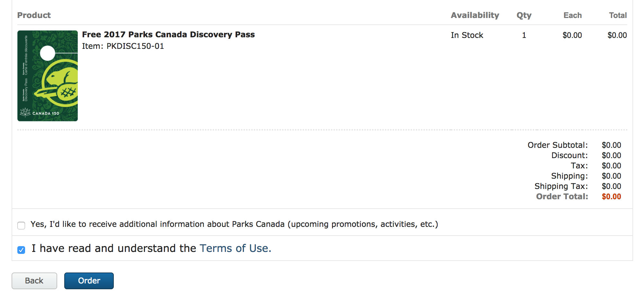Click the item number PKDISC150-01
This screenshot has height=295, width=644.
tap(135, 46)
